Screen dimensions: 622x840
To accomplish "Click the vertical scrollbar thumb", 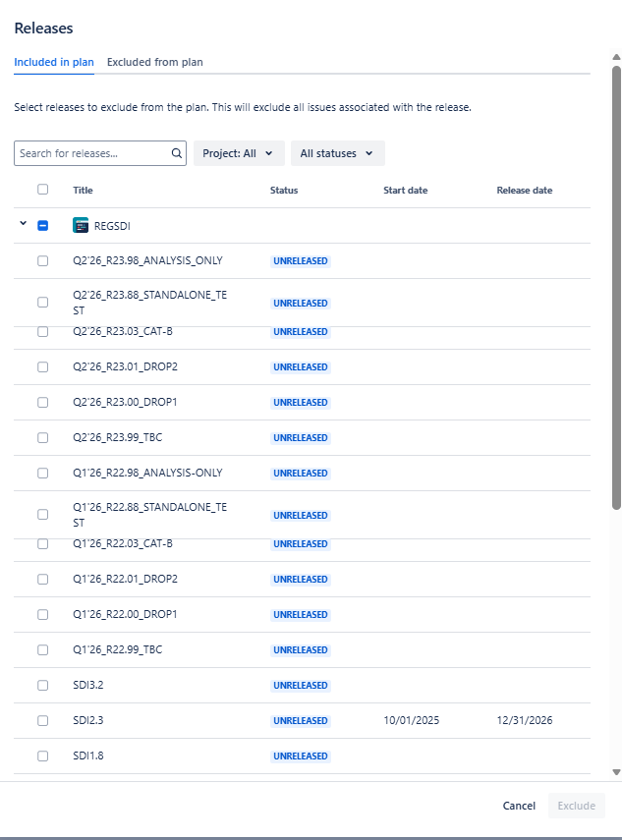I will pyautogui.click(x=617, y=287).
